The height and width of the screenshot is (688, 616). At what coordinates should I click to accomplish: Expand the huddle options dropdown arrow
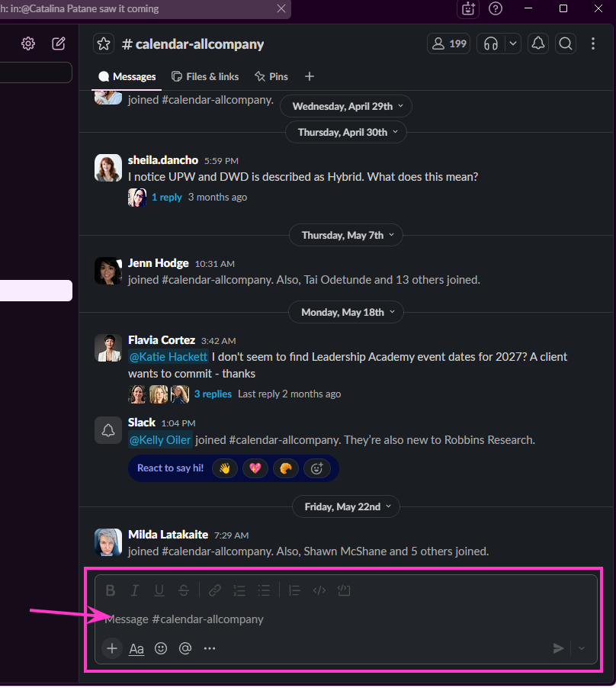pos(513,44)
